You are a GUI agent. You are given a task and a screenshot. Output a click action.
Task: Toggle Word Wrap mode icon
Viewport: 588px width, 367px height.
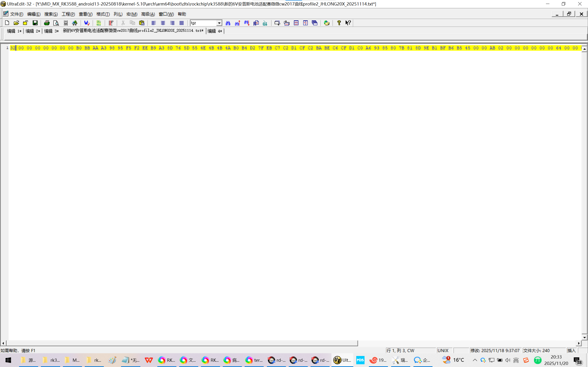tap(87, 23)
